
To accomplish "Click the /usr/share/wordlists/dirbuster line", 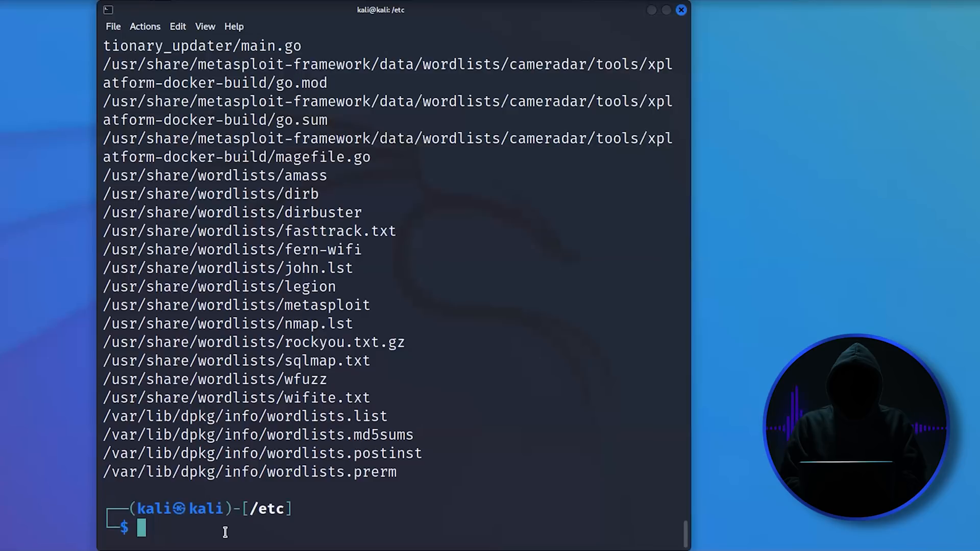I will pos(232,212).
